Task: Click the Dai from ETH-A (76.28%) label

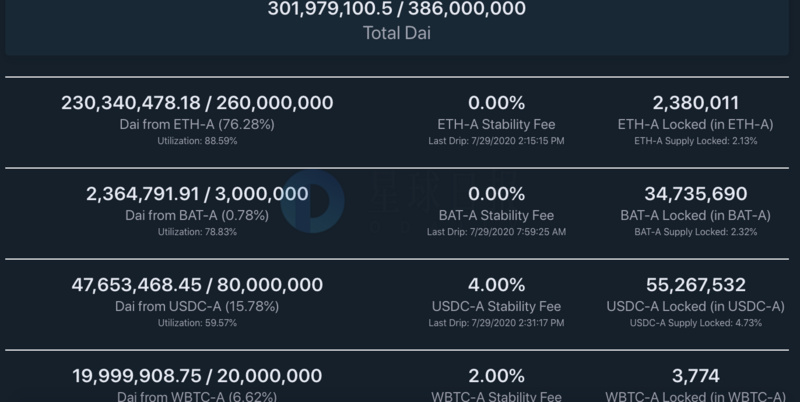Action: pyautogui.click(x=197, y=125)
